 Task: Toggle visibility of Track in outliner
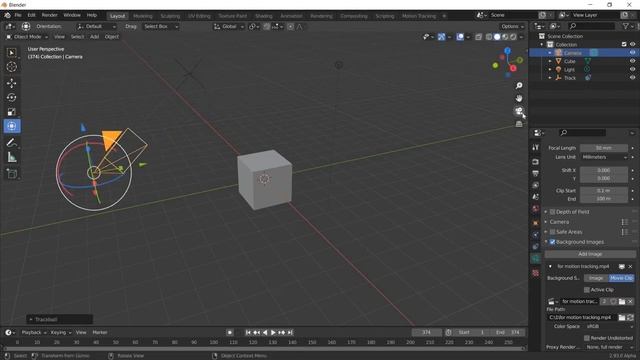pyautogui.click(x=632, y=78)
